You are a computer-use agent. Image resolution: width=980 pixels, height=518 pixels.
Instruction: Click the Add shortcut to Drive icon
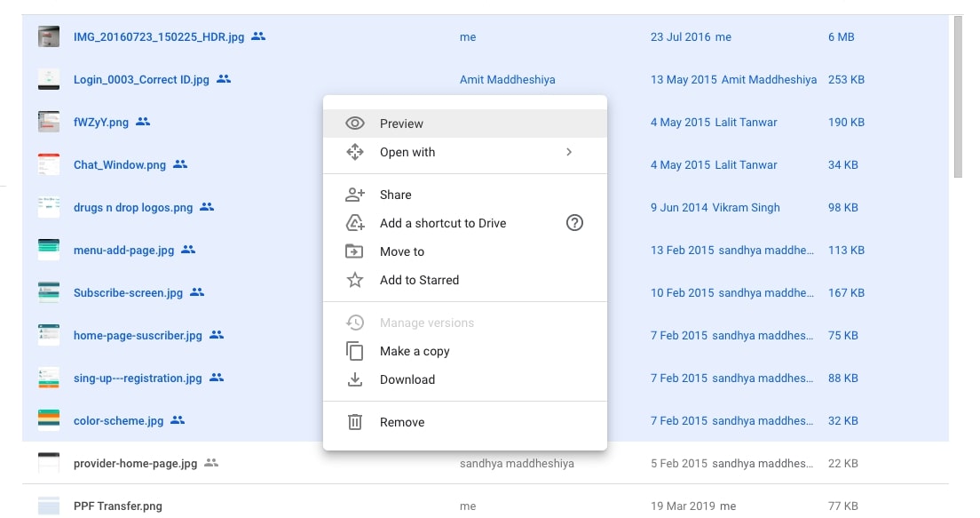click(355, 223)
